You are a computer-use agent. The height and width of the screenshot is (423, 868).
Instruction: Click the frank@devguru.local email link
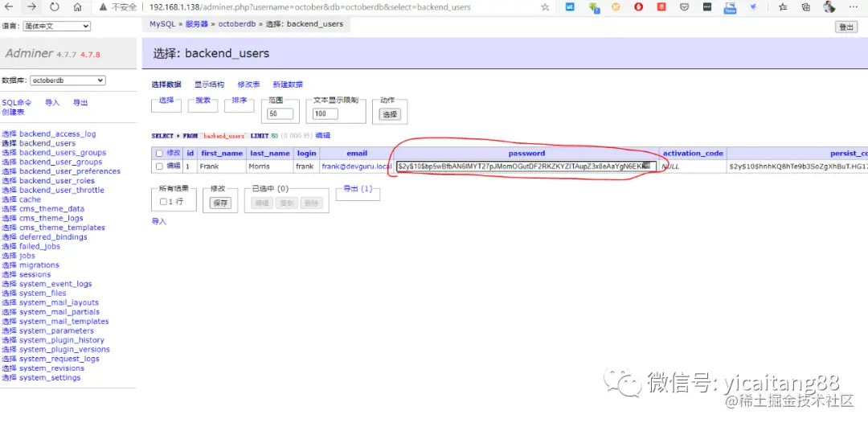tap(357, 166)
